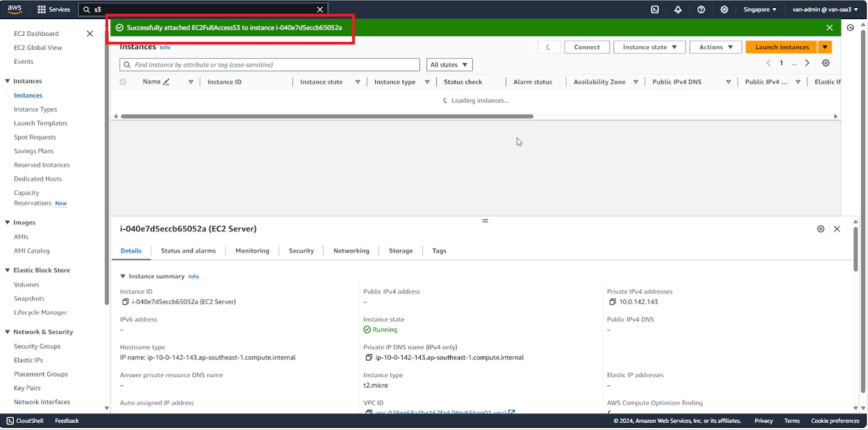Open the Actions dropdown
868x430 pixels.
[716, 47]
